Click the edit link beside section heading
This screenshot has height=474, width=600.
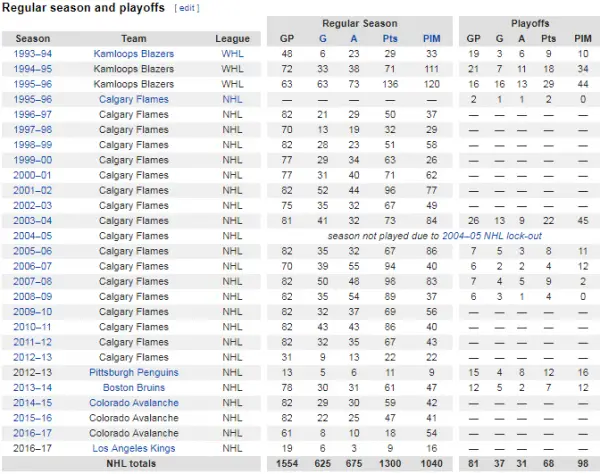187,8
